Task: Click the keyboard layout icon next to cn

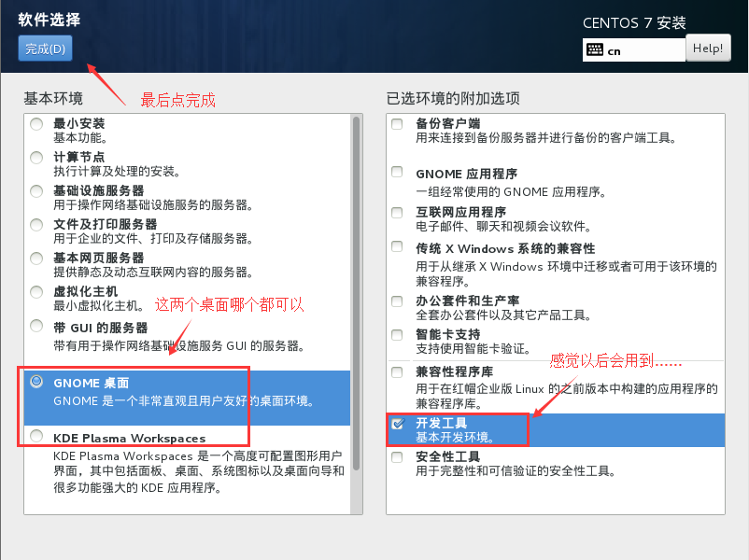Action: click(x=595, y=49)
